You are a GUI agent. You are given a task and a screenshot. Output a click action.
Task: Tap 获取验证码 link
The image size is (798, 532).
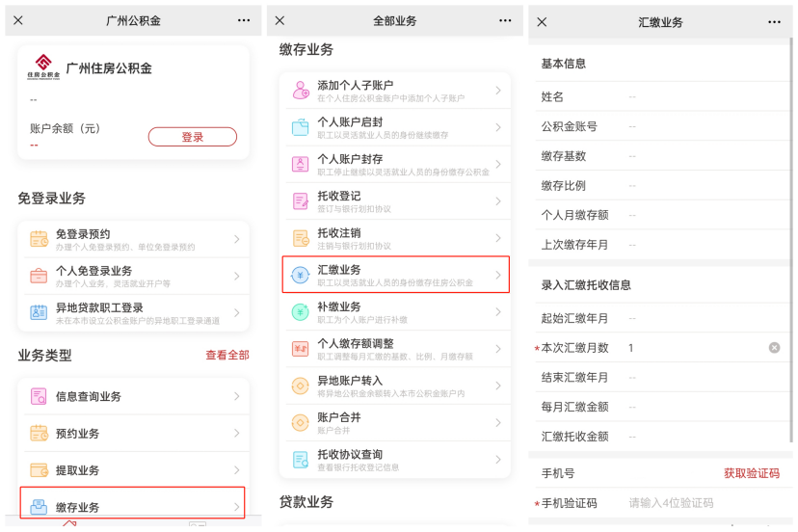click(x=752, y=473)
